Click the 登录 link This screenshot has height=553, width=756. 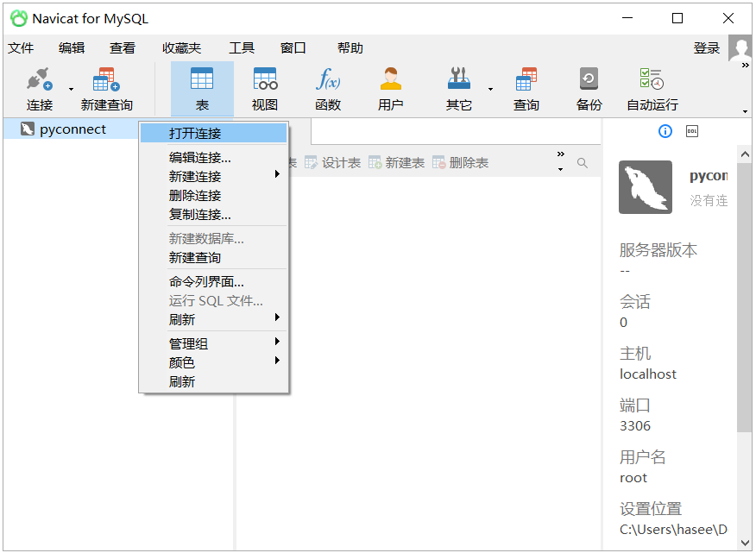coord(707,47)
